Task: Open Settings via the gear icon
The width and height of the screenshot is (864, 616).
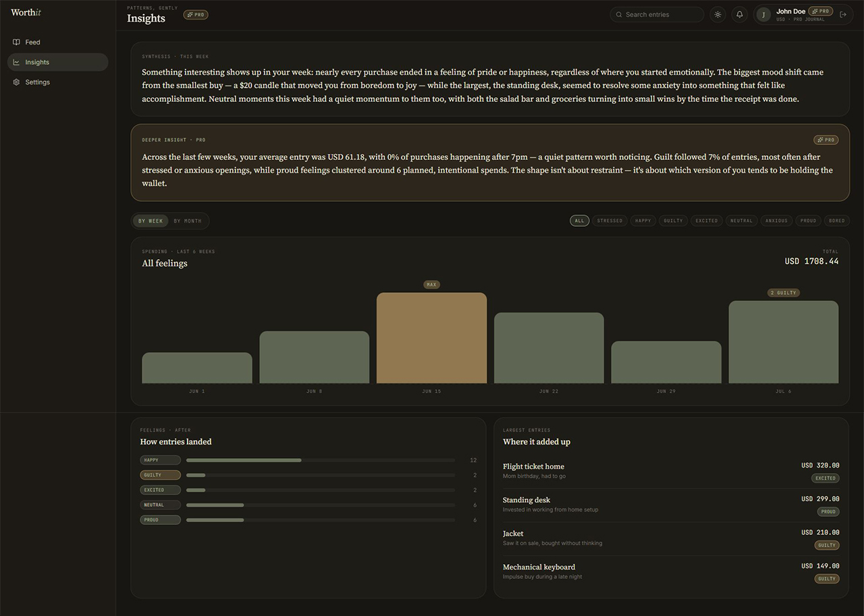Action: 16,82
